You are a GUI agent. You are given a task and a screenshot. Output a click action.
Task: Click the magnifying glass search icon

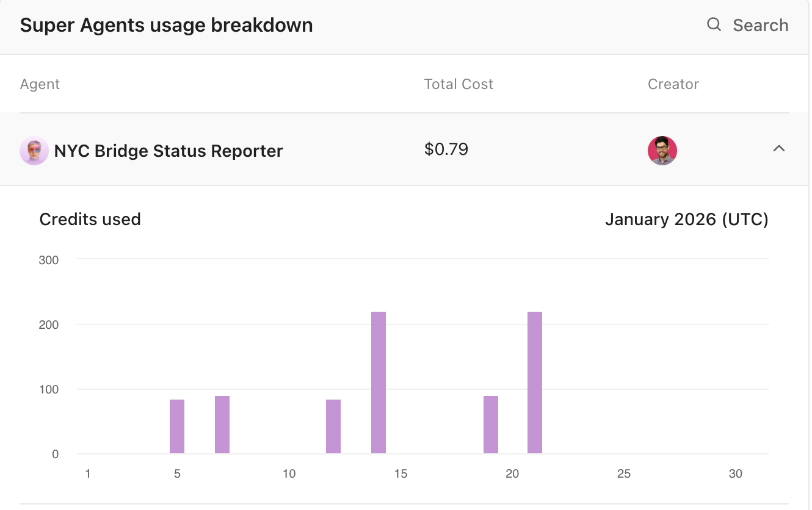point(714,25)
